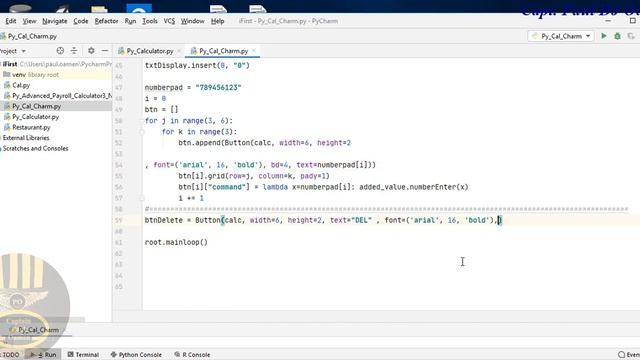This screenshot has height=360, width=640.
Task: Open the Help menu
Action: [217, 21]
